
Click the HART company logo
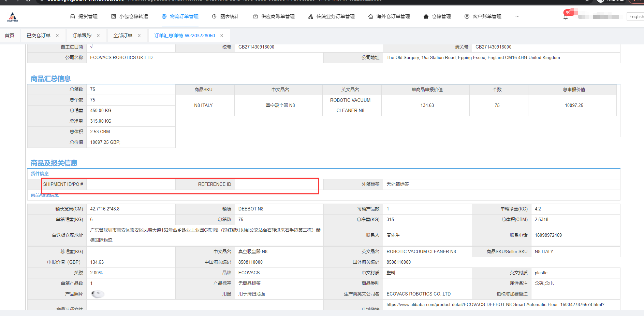tap(12, 16)
